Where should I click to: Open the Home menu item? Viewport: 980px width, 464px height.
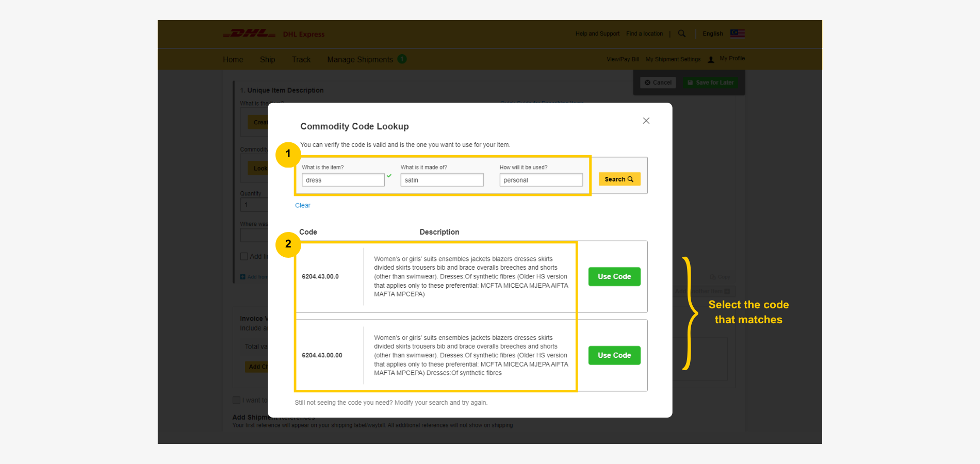coord(233,59)
